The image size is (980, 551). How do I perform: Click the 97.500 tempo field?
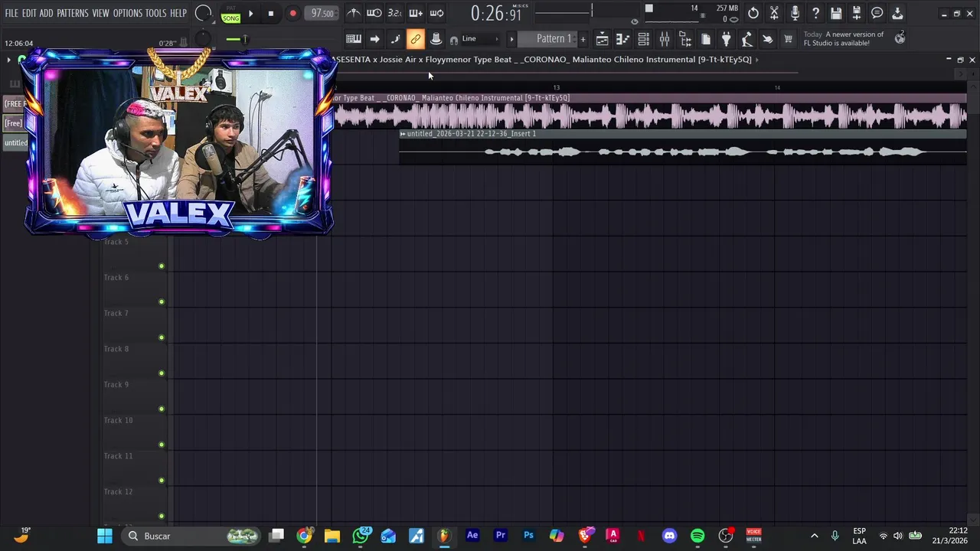[322, 13]
